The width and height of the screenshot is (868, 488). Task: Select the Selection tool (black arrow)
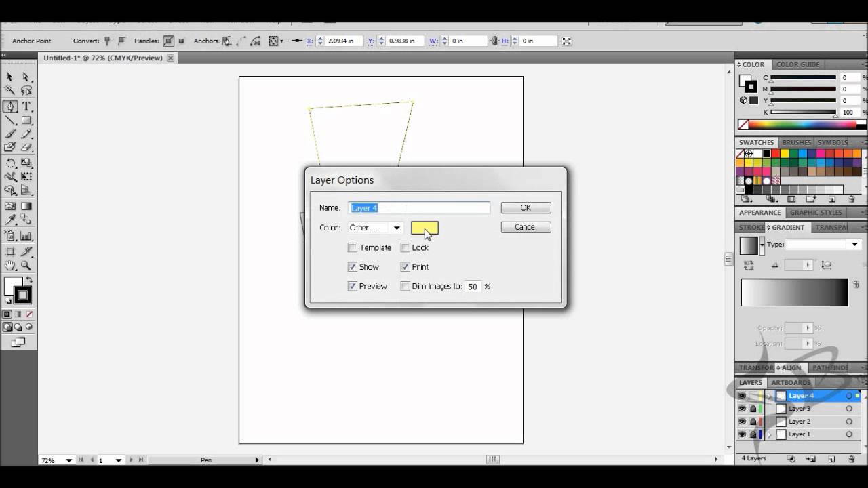point(10,77)
